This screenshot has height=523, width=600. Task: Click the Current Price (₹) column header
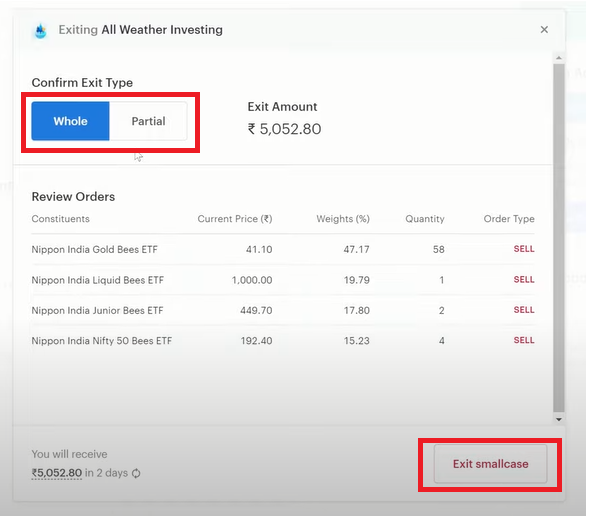click(235, 219)
